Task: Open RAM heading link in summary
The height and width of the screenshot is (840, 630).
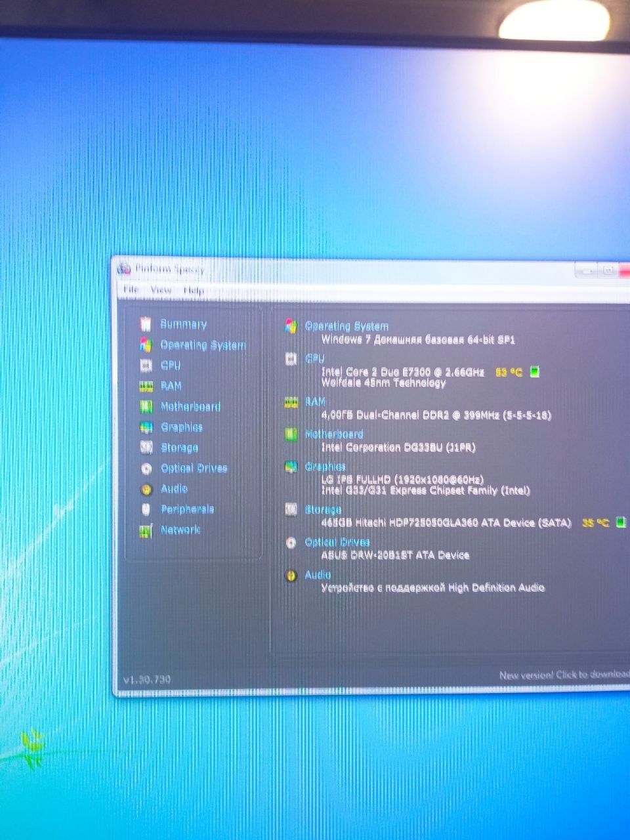Action: pyautogui.click(x=315, y=402)
